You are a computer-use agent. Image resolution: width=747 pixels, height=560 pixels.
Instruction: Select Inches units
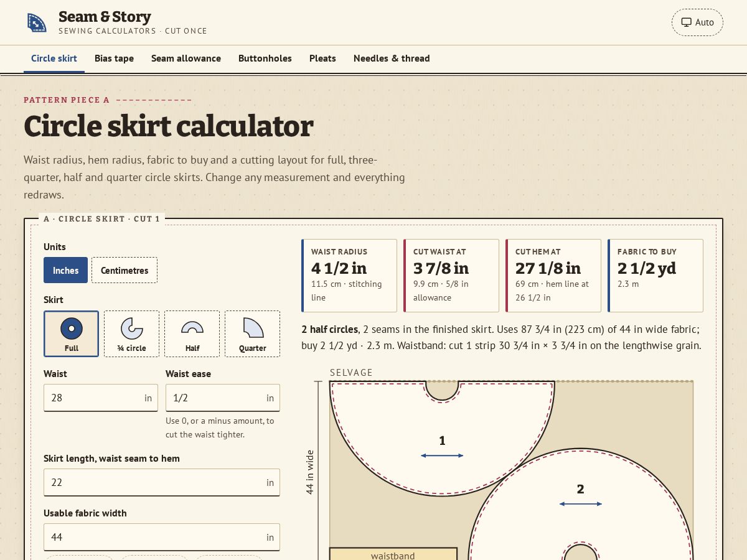65,270
